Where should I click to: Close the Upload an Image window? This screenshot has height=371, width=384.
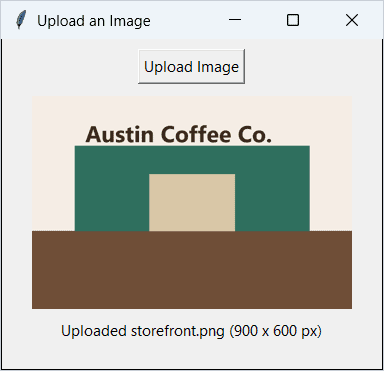point(352,20)
